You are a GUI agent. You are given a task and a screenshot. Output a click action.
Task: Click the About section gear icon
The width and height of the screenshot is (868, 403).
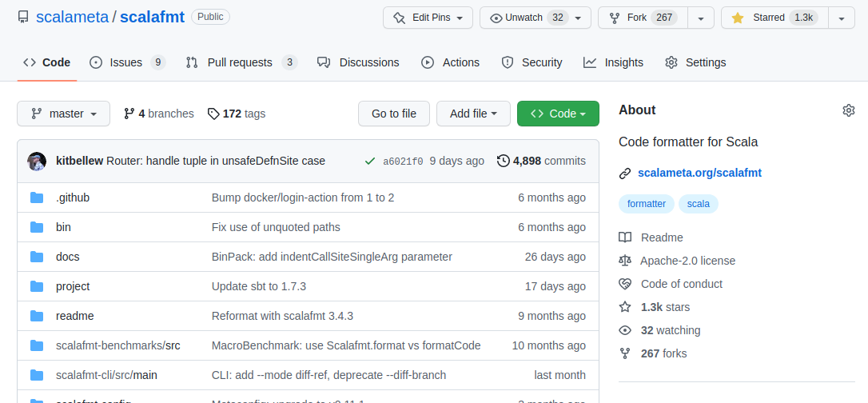849,110
